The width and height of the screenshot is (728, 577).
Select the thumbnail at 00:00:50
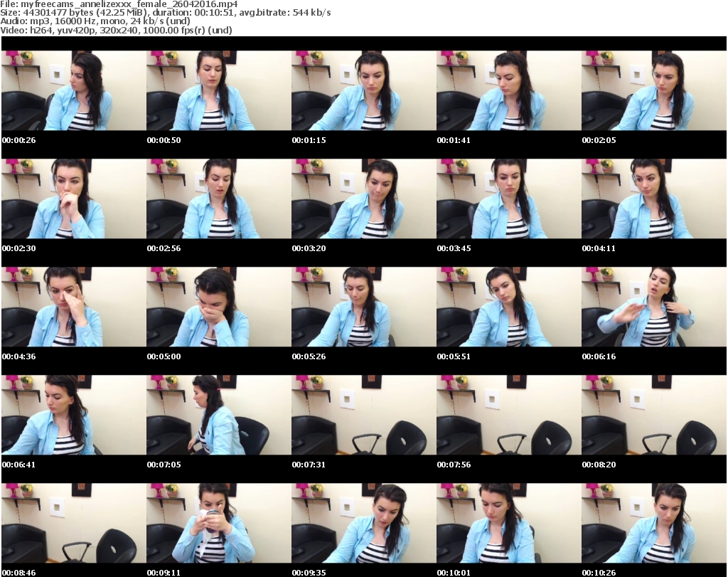click(219, 90)
